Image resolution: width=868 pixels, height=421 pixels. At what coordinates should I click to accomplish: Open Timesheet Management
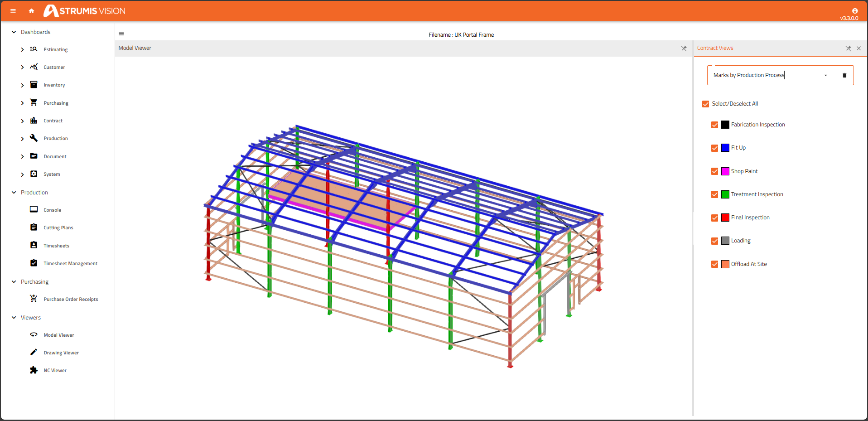(x=70, y=263)
